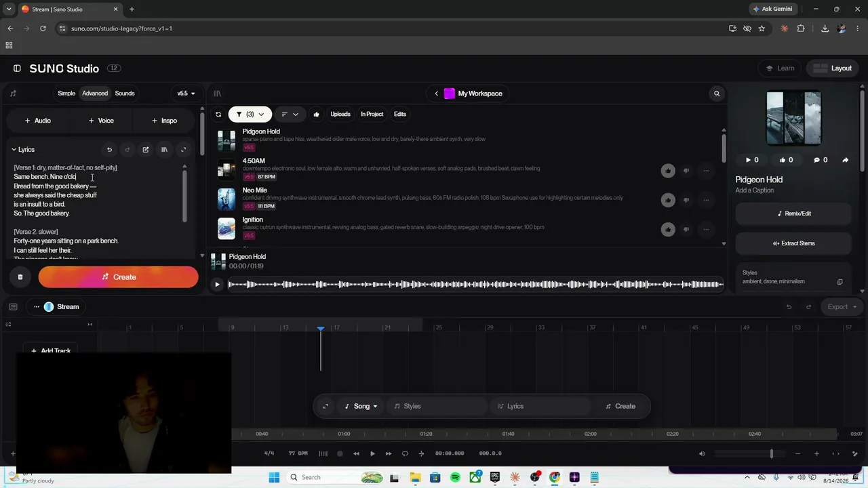Click the Extract Stems button

point(793,243)
